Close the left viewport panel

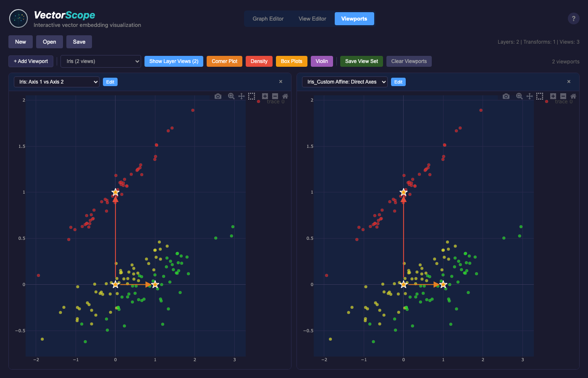point(281,81)
